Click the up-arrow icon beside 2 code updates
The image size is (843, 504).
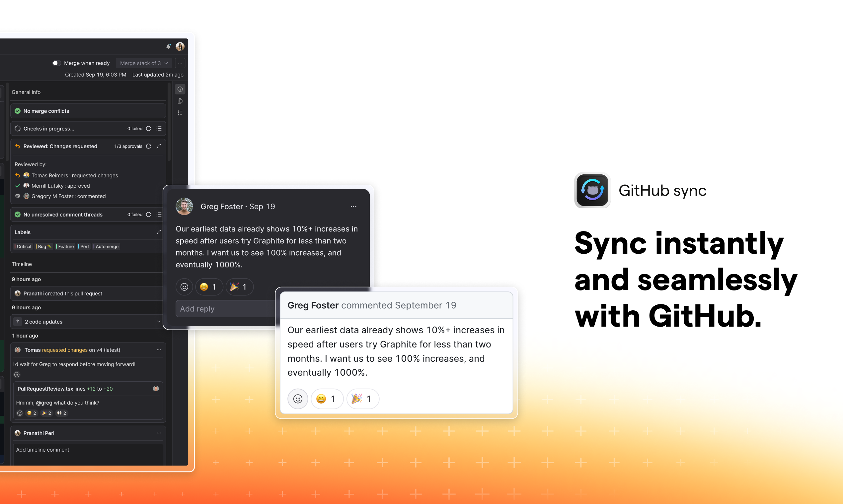18,321
